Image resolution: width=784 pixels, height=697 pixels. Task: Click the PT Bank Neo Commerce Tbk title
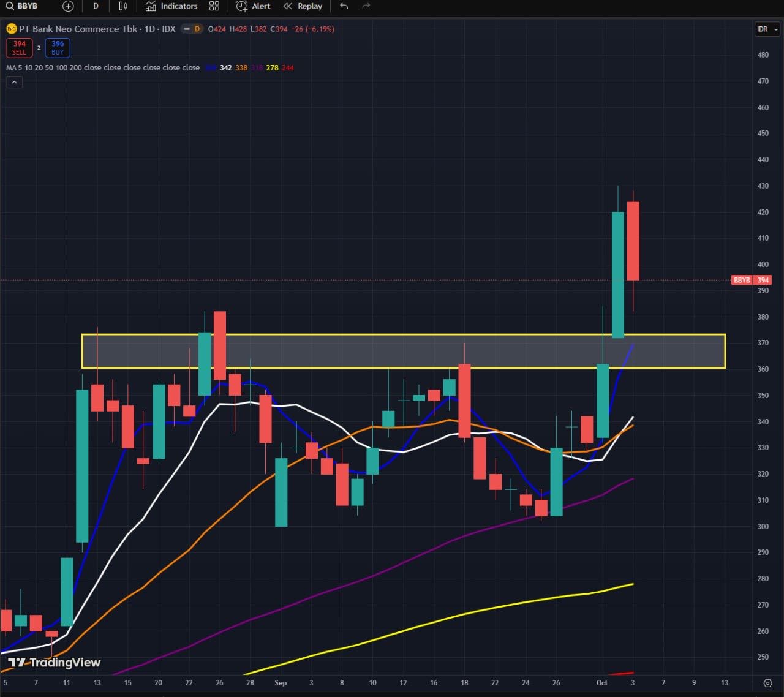pos(78,29)
